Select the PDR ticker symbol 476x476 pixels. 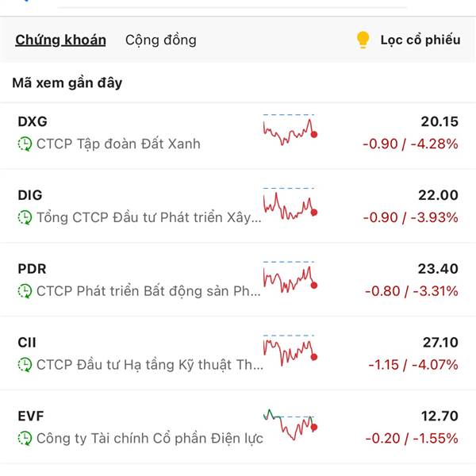point(32,269)
